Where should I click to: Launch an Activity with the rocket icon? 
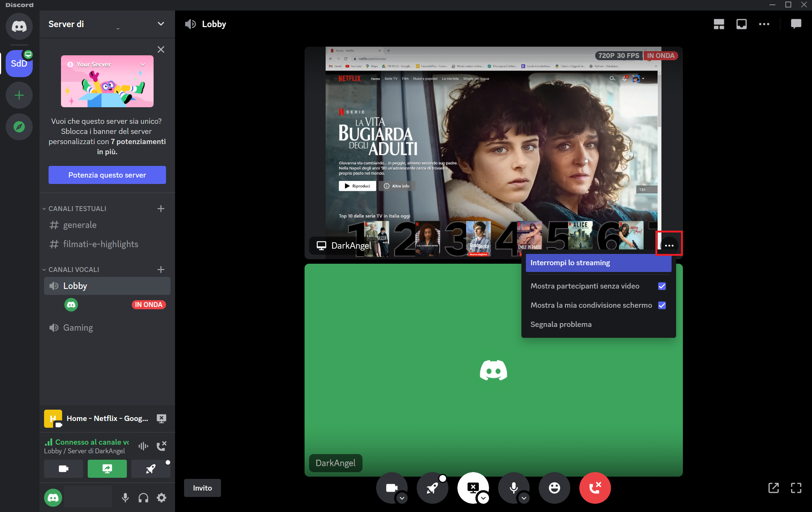(x=432, y=488)
